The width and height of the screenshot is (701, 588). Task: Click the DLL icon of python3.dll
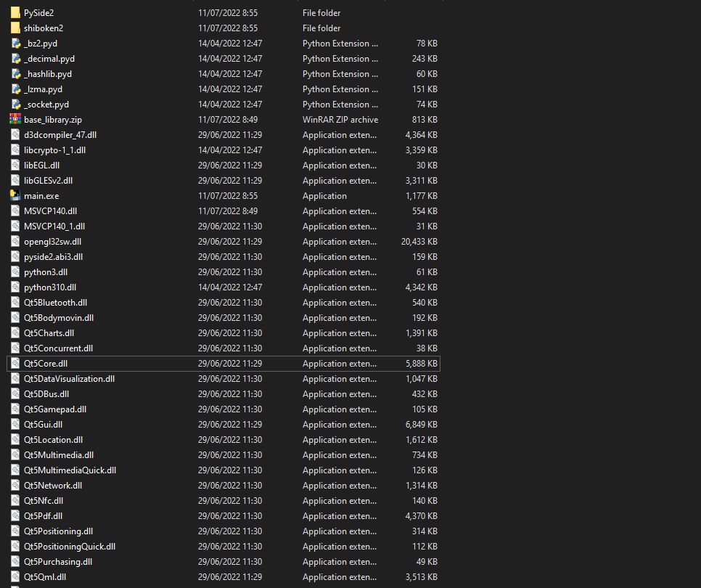(16, 272)
